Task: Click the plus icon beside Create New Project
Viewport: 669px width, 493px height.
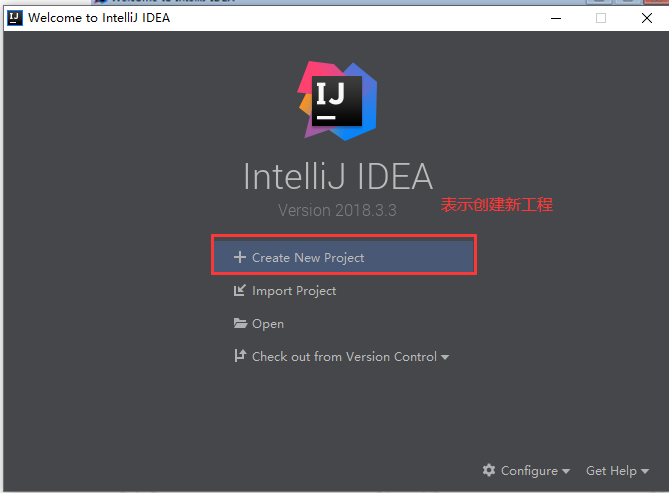Action: (x=240, y=257)
